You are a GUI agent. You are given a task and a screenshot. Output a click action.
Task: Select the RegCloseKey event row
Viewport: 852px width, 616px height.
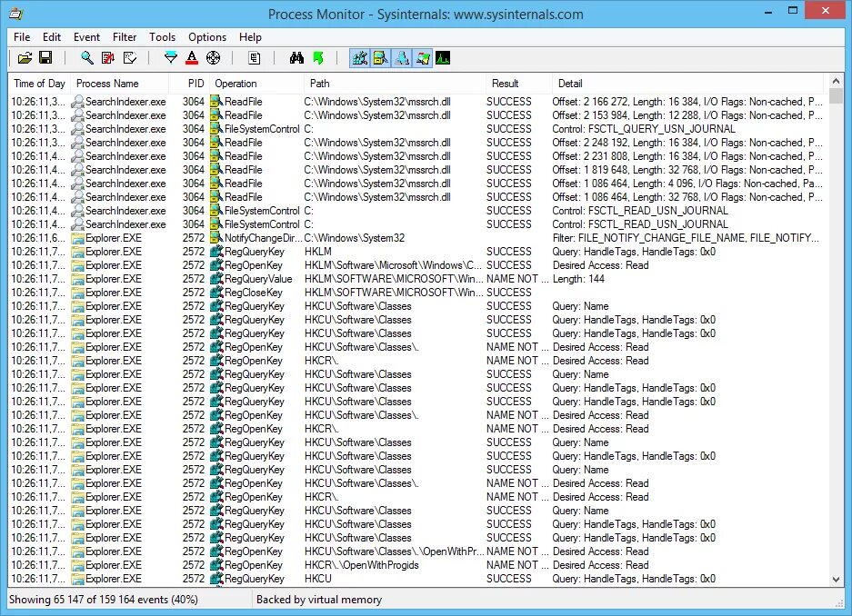click(x=416, y=292)
